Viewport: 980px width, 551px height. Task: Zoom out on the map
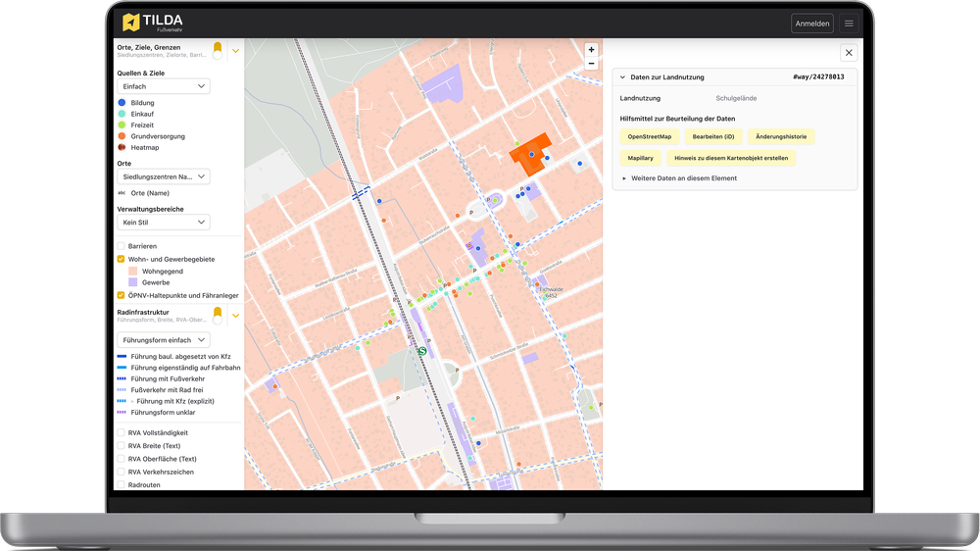click(590, 64)
